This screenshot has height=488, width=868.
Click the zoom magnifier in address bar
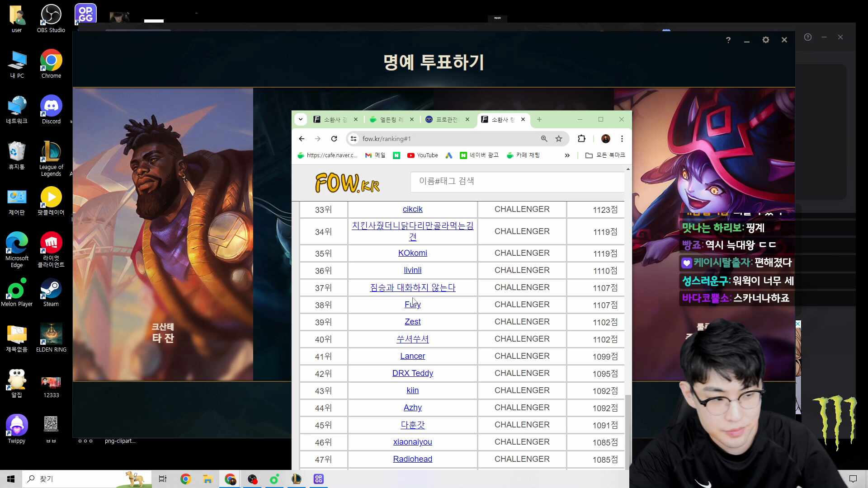544,139
